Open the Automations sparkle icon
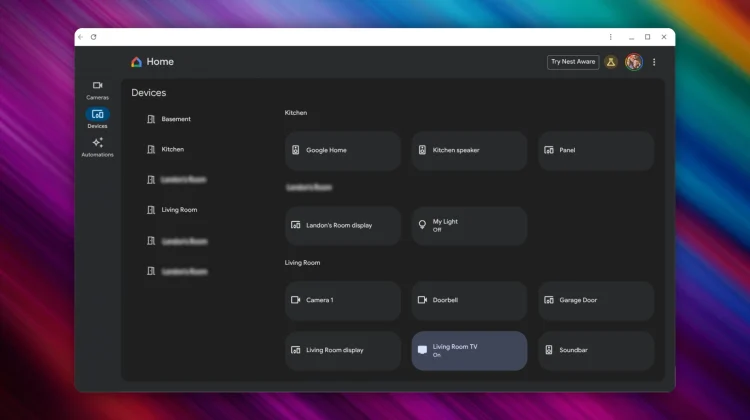Image resolution: width=750 pixels, height=420 pixels. [97, 143]
